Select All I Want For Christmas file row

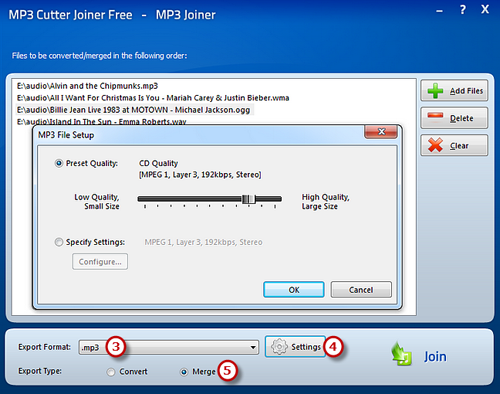(x=153, y=98)
